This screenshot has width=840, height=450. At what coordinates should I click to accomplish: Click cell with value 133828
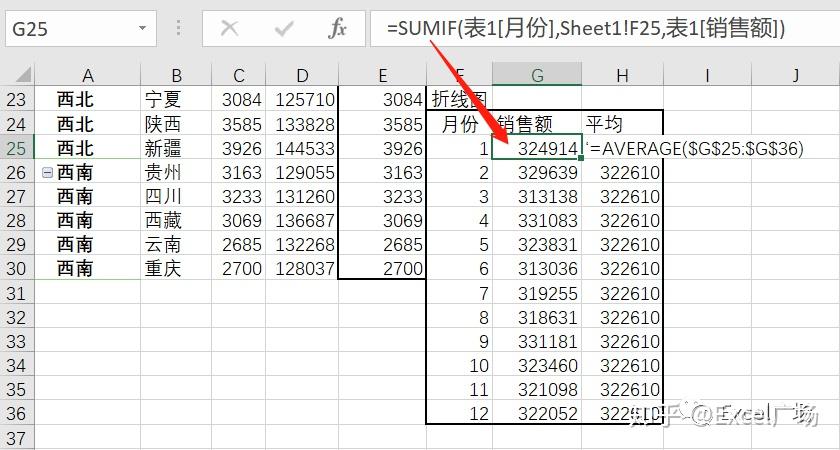point(302,124)
